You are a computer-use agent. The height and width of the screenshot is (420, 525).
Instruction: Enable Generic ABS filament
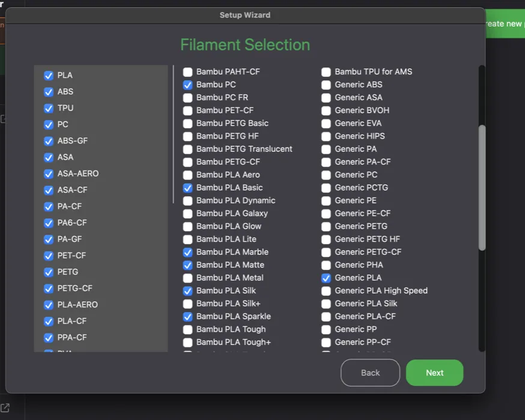tap(326, 85)
